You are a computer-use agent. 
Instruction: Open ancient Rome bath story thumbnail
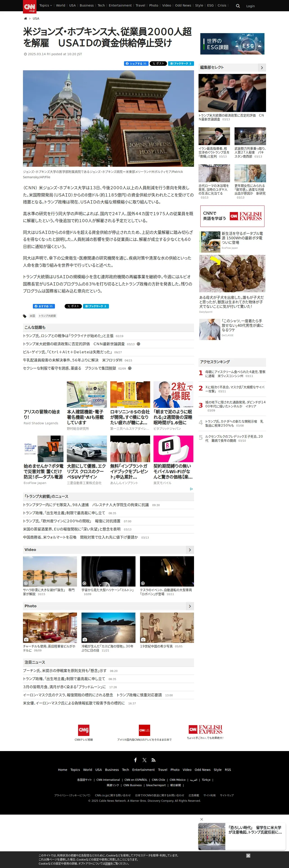[x=214, y=173]
